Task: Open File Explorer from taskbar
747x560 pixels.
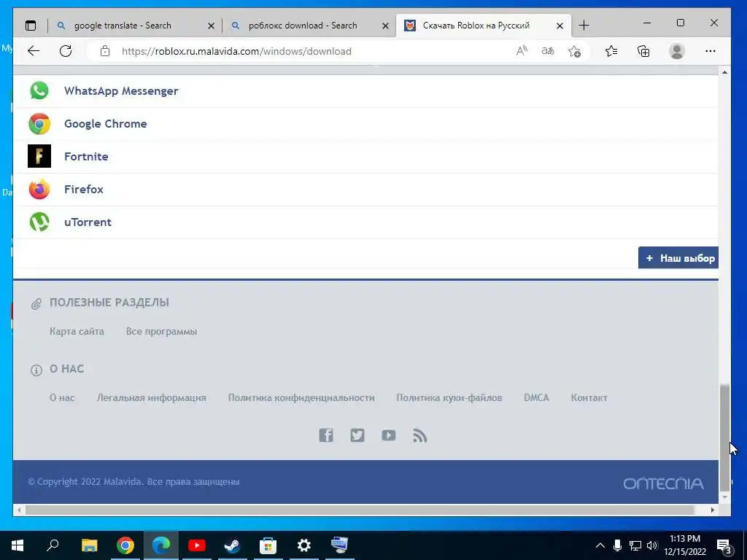Action: [89, 545]
